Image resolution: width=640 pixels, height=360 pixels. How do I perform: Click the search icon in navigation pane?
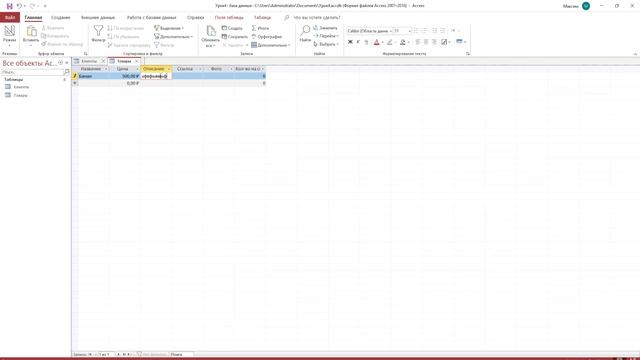point(67,72)
